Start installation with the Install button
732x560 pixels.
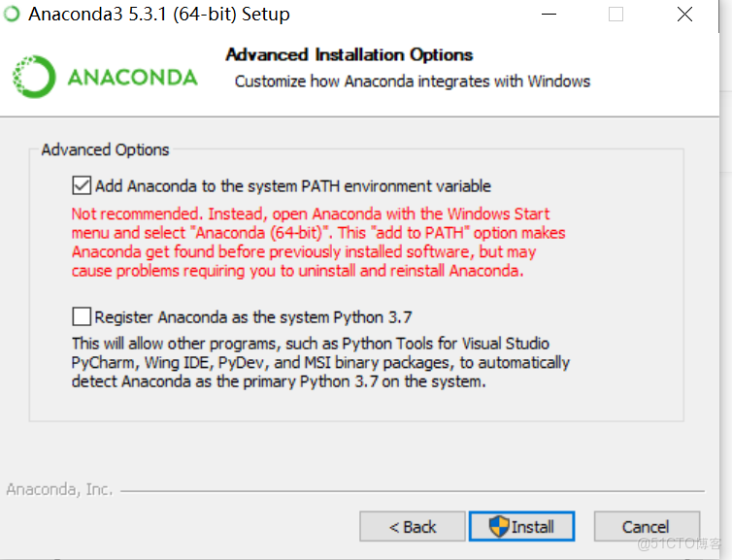pyautogui.click(x=522, y=527)
